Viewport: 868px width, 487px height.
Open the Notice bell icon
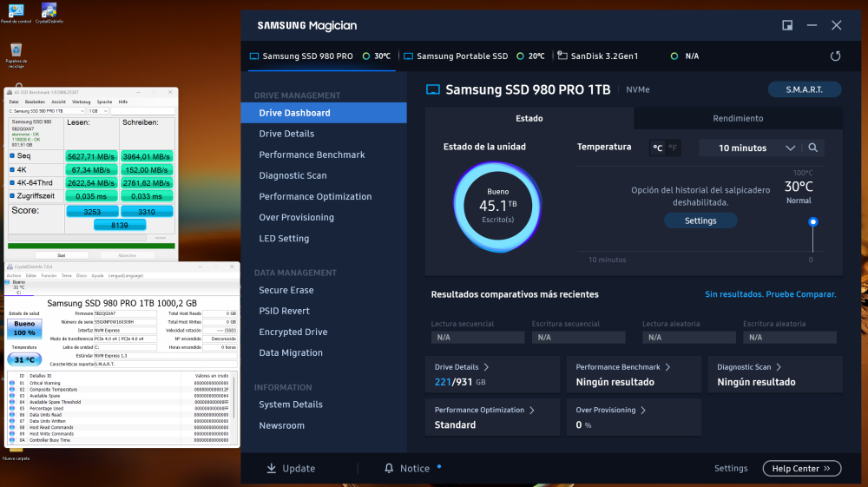(x=389, y=468)
